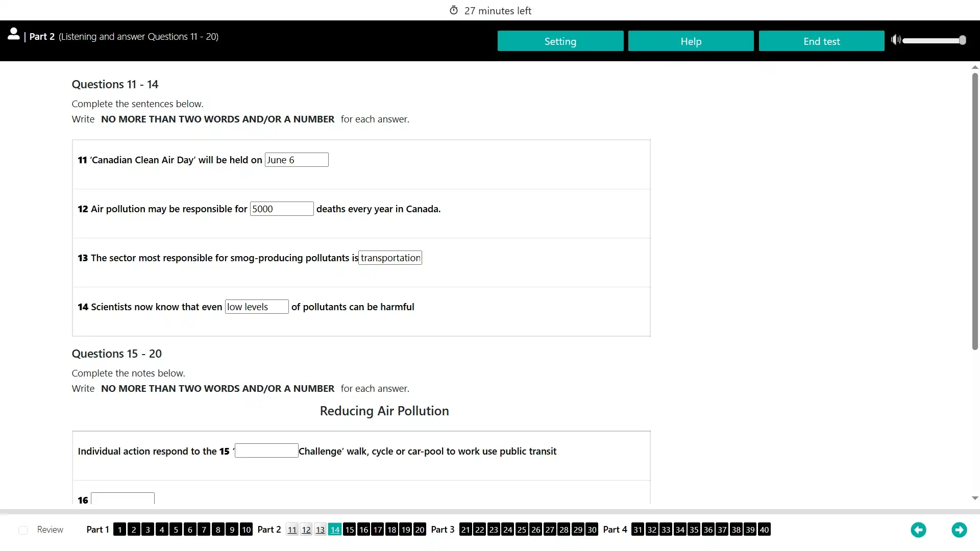Go to next question with right arrow

[x=959, y=530]
